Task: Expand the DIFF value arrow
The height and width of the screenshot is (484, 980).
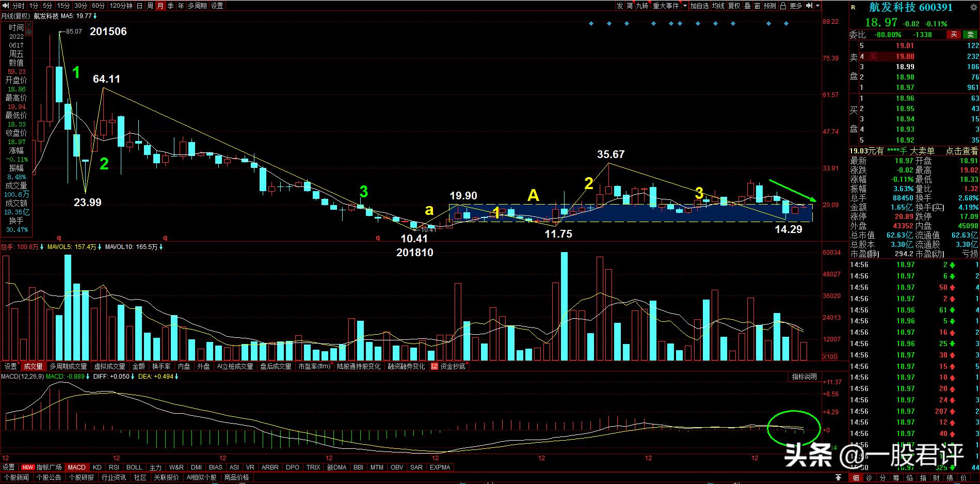Action: [133, 377]
